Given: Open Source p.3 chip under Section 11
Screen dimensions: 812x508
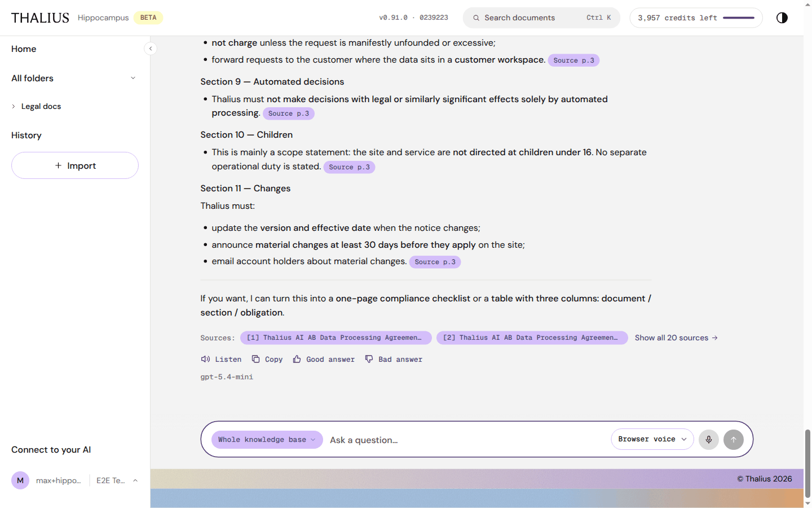Looking at the screenshot, I should (x=435, y=262).
